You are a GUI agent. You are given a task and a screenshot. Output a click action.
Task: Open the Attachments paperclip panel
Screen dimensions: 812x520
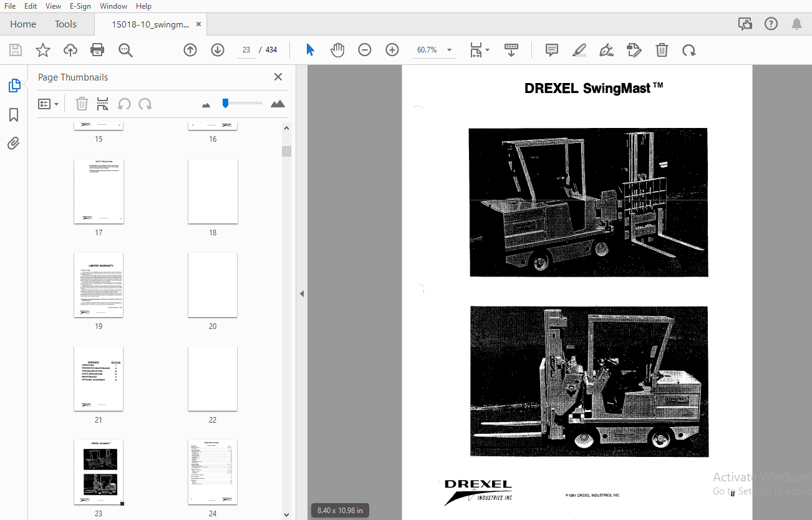pos(14,144)
